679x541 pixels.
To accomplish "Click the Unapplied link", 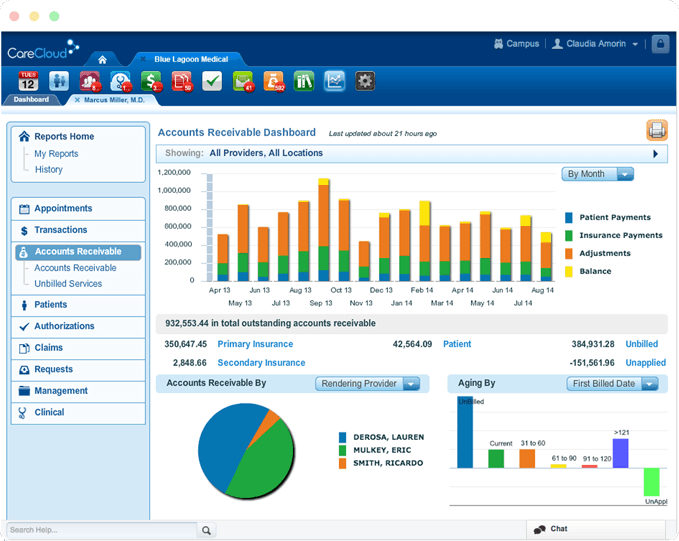I will (x=646, y=363).
